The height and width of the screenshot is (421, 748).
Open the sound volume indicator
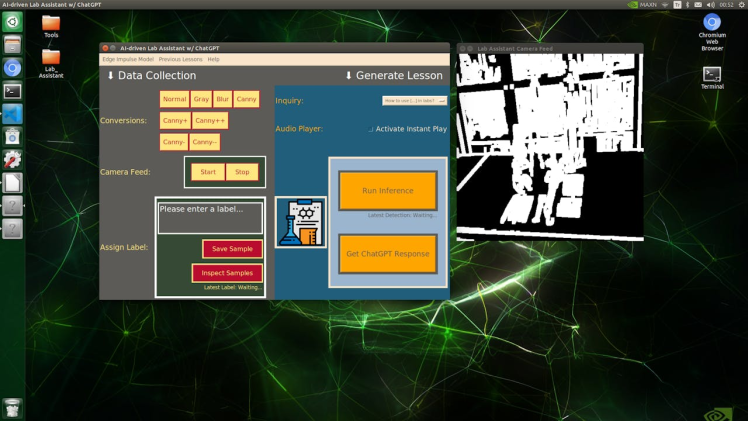(x=710, y=4)
